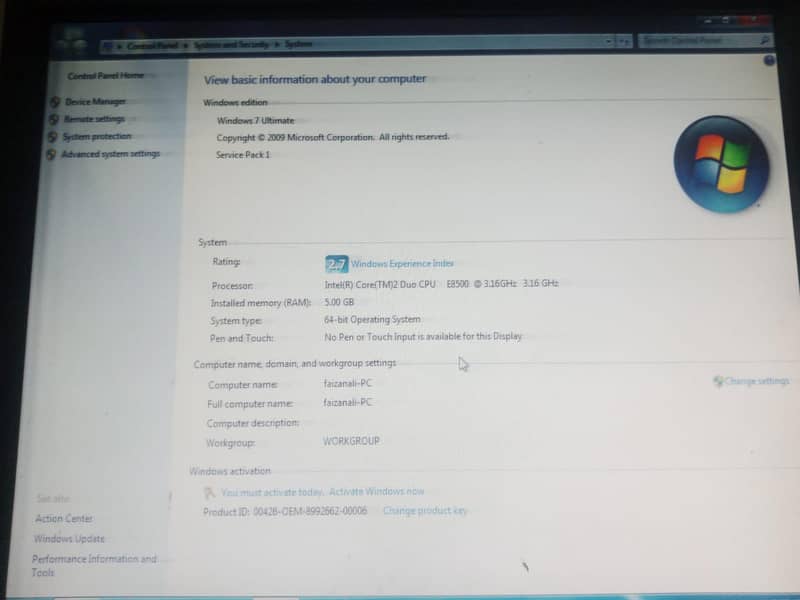Viewport: 800px width, 600px height.
Task: Click System and Security in breadcrumb
Action: point(231,45)
